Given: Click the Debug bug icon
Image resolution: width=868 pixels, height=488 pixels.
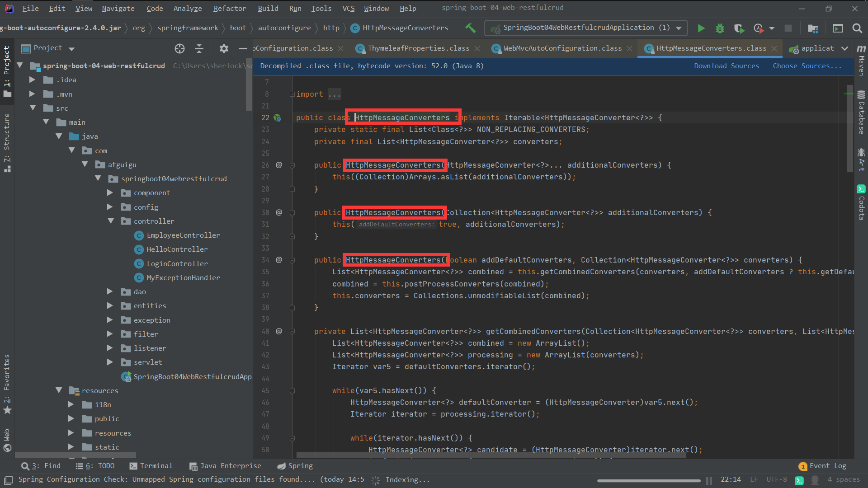Looking at the screenshot, I should 720,28.
